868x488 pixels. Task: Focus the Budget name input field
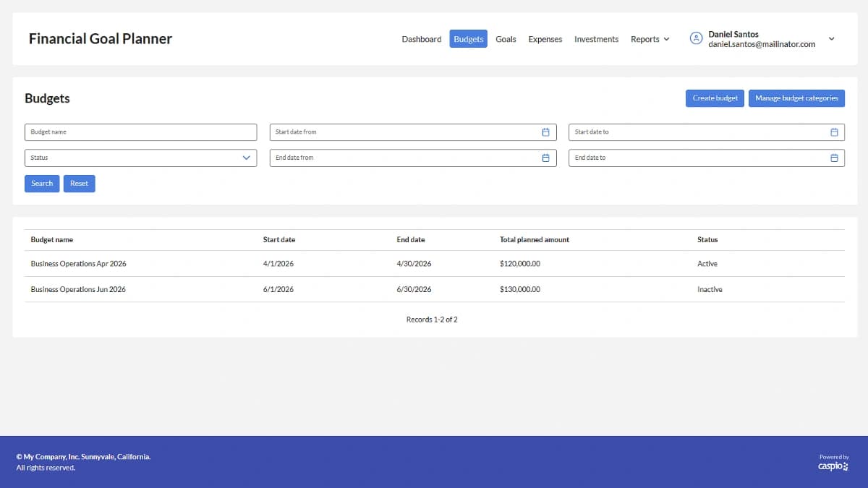(x=141, y=132)
